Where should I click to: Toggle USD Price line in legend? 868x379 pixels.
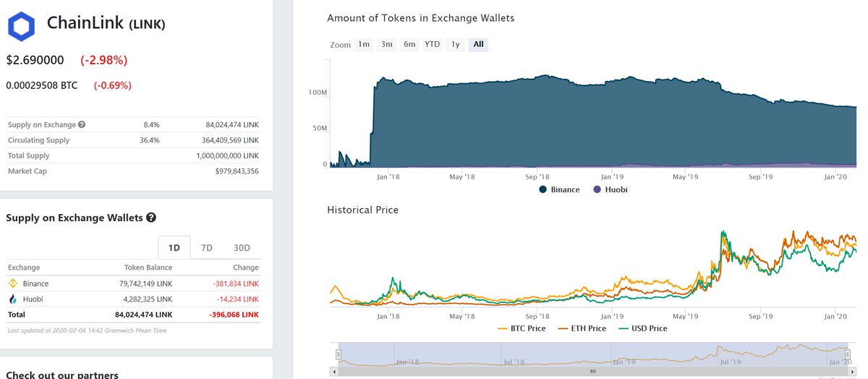coord(643,328)
